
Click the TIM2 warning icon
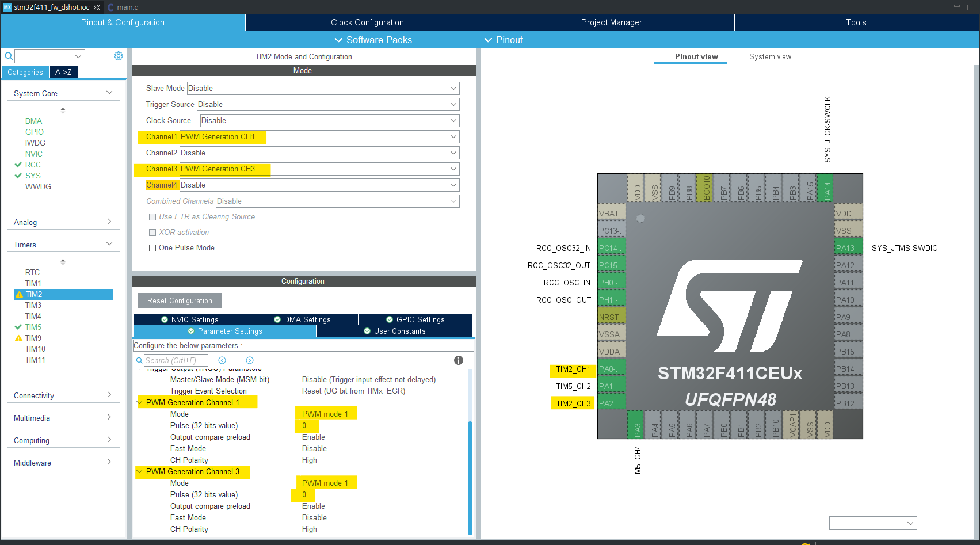click(x=19, y=294)
